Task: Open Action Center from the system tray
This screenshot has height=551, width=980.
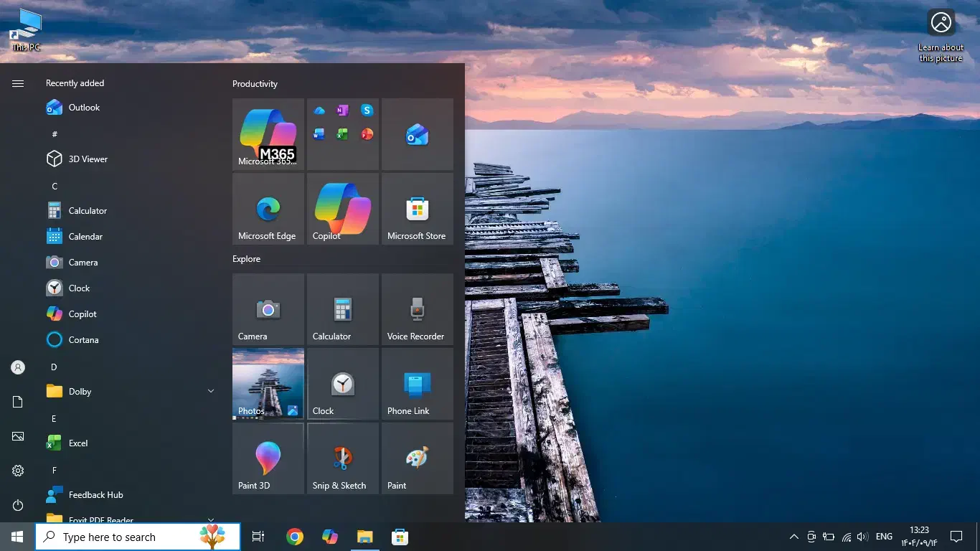Action: point(957,536)
